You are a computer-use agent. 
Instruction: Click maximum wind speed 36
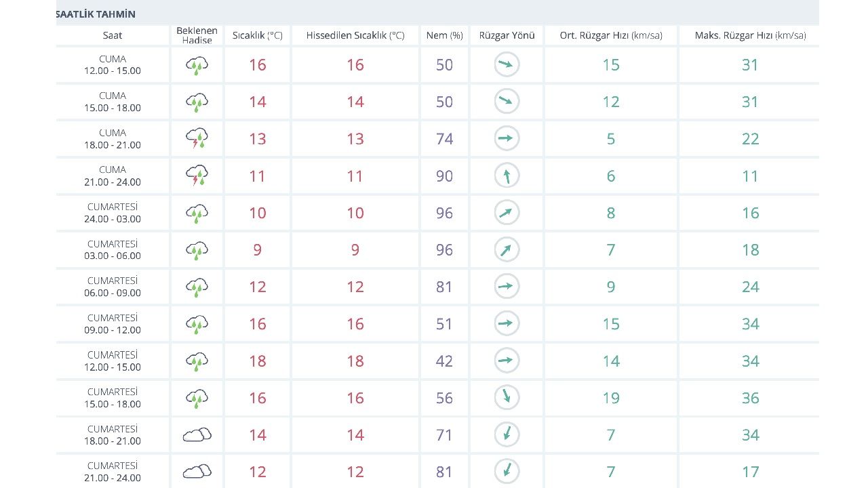[750, 398]
